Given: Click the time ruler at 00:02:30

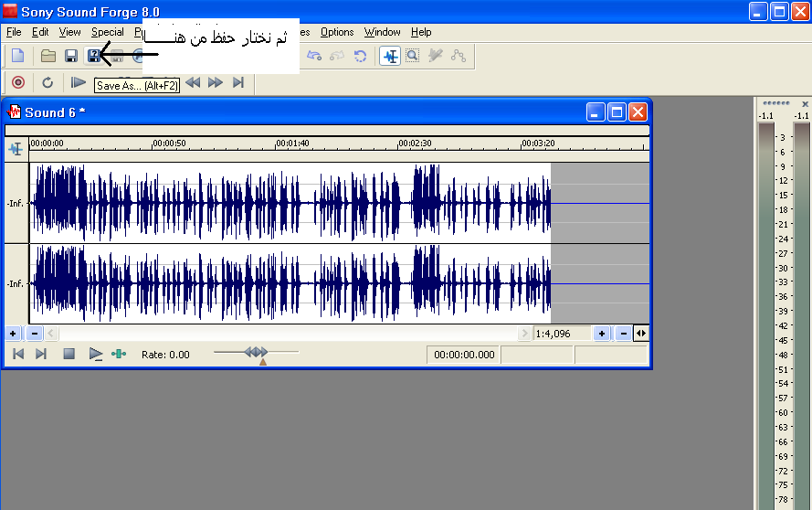Looking at the screenshot, I should (415, 143).
